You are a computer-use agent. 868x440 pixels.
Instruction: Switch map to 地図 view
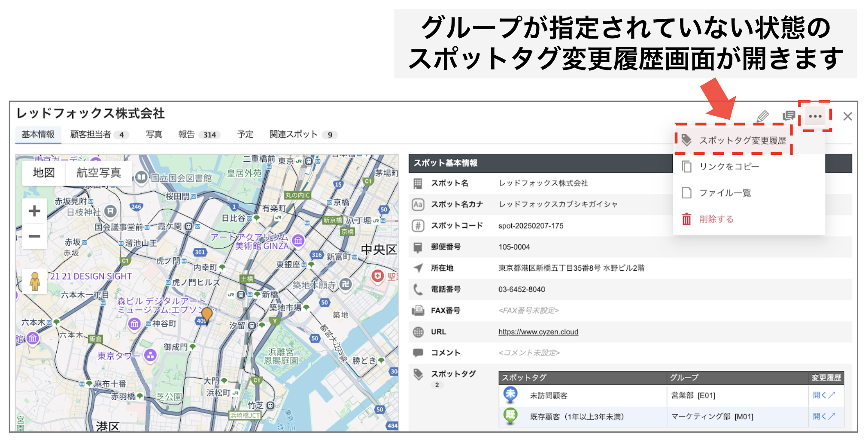(44, 173)
